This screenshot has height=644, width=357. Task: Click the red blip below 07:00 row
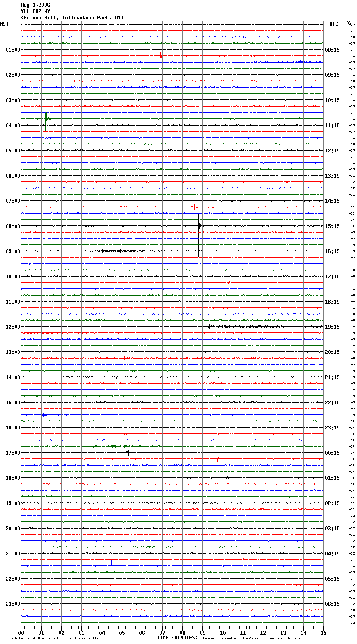[194, 207]
